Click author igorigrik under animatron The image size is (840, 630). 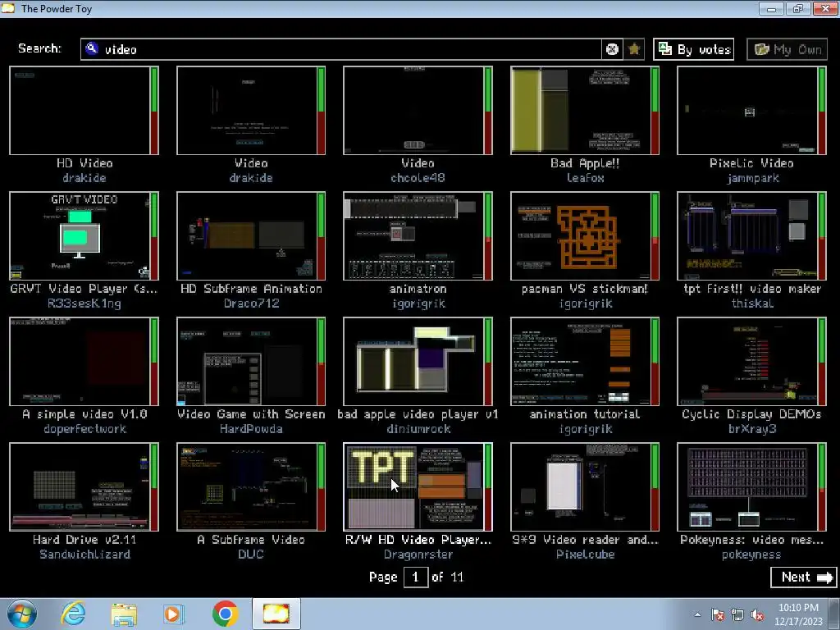tap(418, 304)
